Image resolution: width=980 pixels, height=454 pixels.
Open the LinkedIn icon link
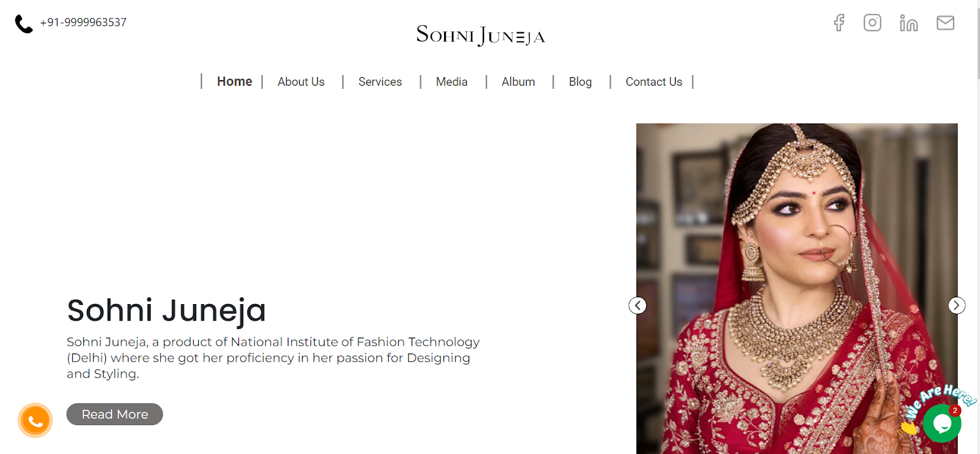tap(908, 23)
